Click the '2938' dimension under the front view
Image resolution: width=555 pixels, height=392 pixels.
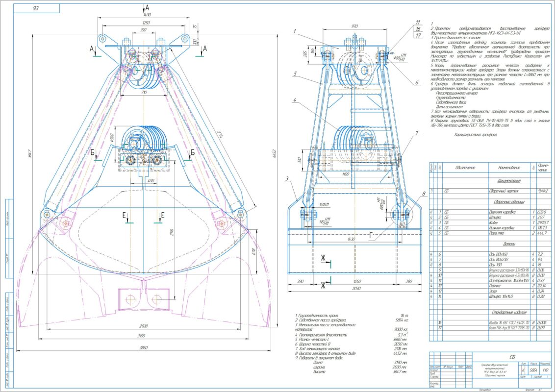(x=143, y=326)
